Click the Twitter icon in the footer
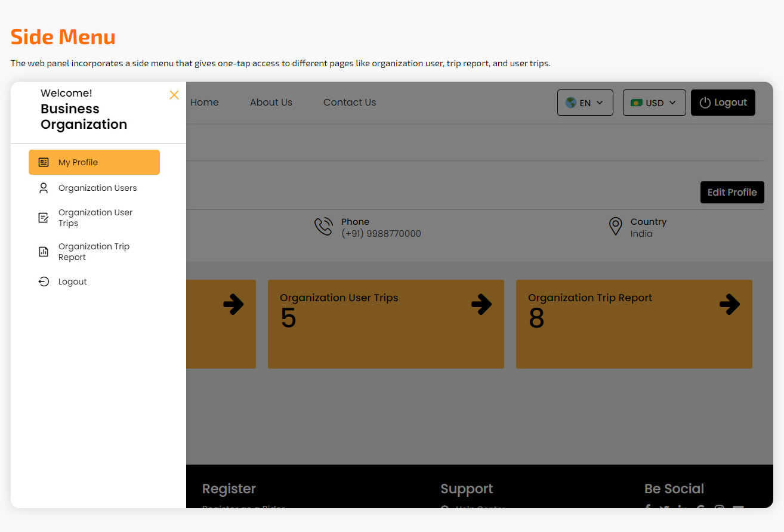This screenshot has width=784, height=532. (664, 509)
